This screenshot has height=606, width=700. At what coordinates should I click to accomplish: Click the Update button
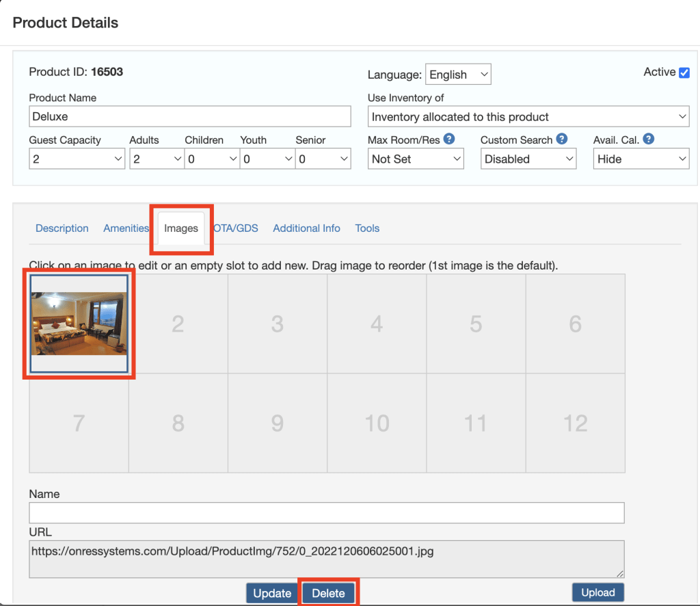[272, 593]
